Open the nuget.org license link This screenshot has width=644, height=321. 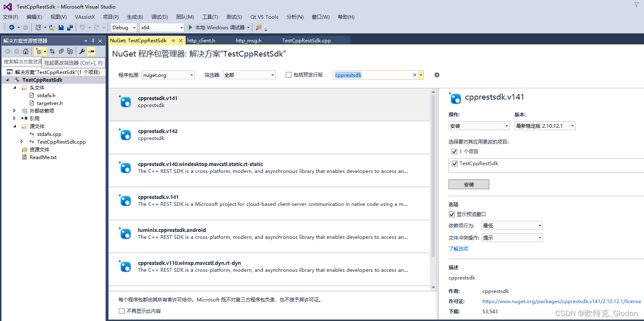click(x=562, y=301)
